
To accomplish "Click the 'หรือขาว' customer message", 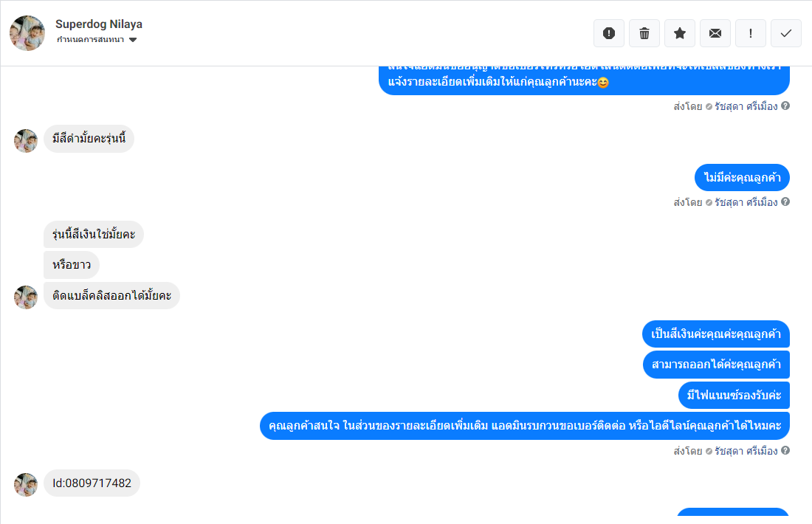I will coord(72,265).
